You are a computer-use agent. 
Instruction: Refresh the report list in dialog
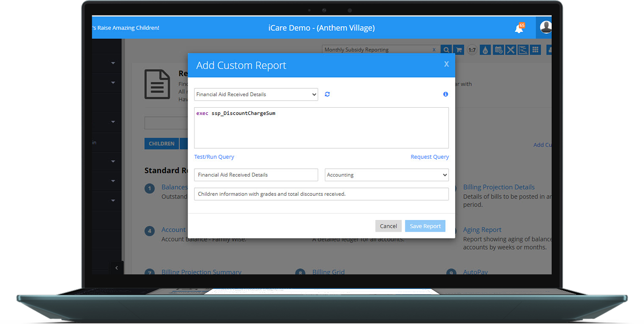(x=327, y=94)
